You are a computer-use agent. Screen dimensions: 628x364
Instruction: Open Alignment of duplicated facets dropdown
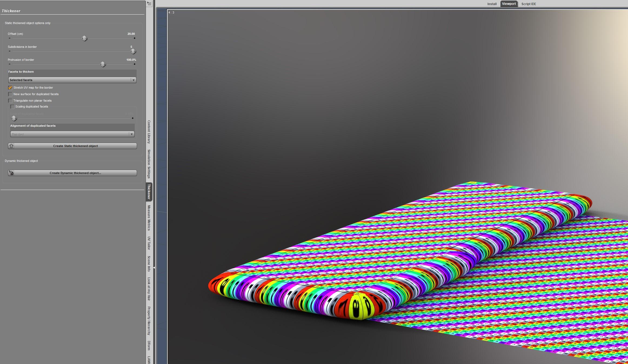click(72, 134)
